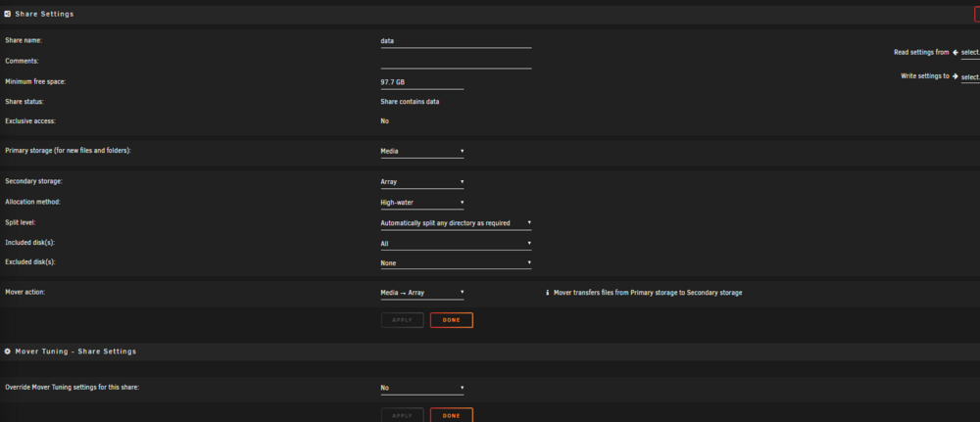Open the Mover action Media to Array dropdown
980x422 pixels.
point(421,293)
